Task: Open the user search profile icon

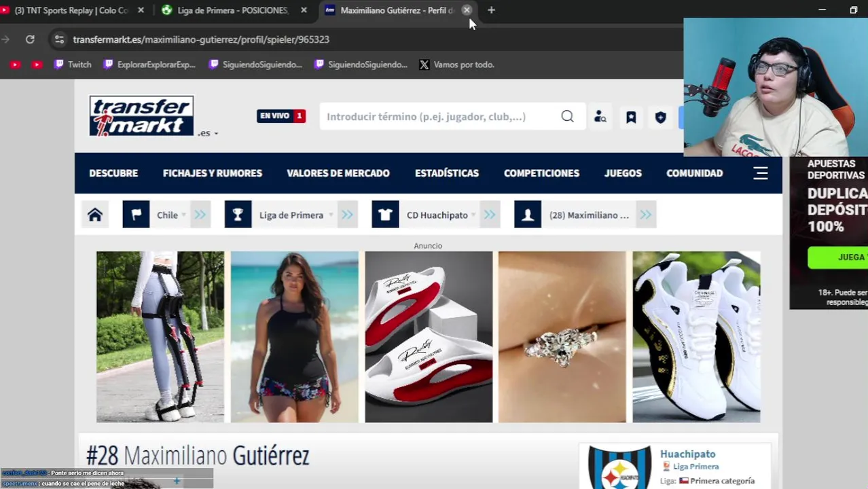Action: click(600, 117)
